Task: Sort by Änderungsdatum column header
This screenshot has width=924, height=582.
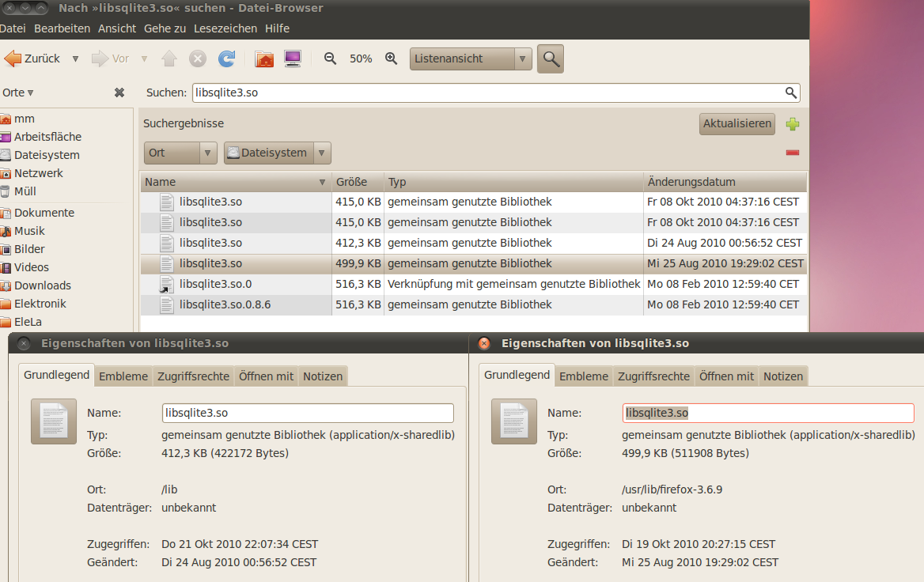Action: [725, 182]
